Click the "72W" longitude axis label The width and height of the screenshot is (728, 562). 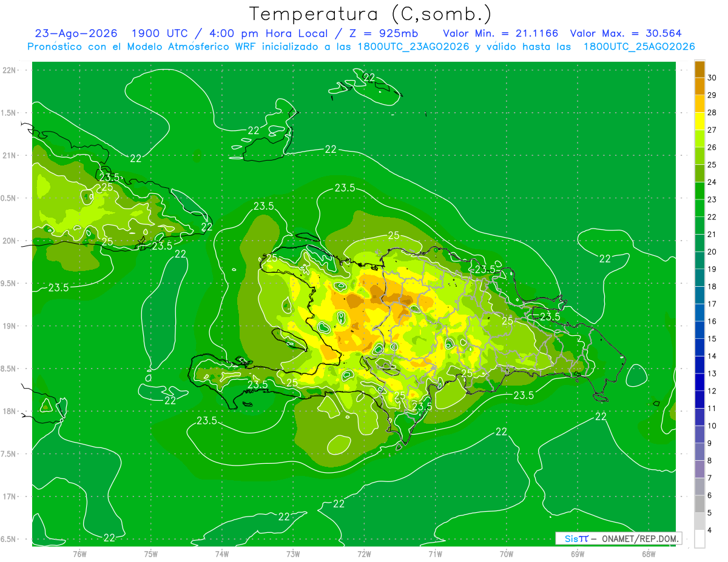pos(364,554)
